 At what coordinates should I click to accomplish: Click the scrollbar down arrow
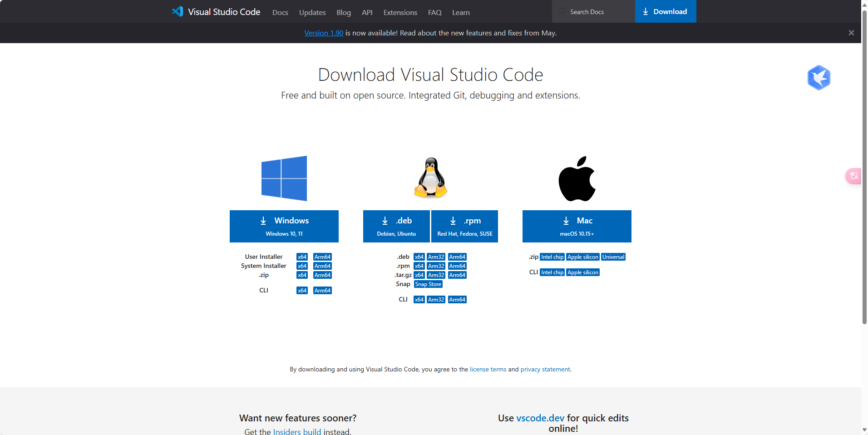(864, 430)
